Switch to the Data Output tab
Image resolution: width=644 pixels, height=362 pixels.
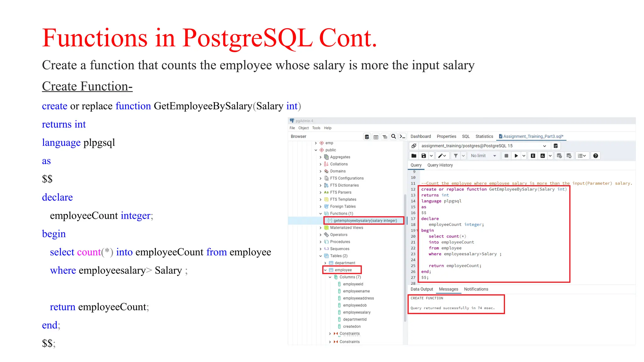pyautogui.click(x=422, y=289)
